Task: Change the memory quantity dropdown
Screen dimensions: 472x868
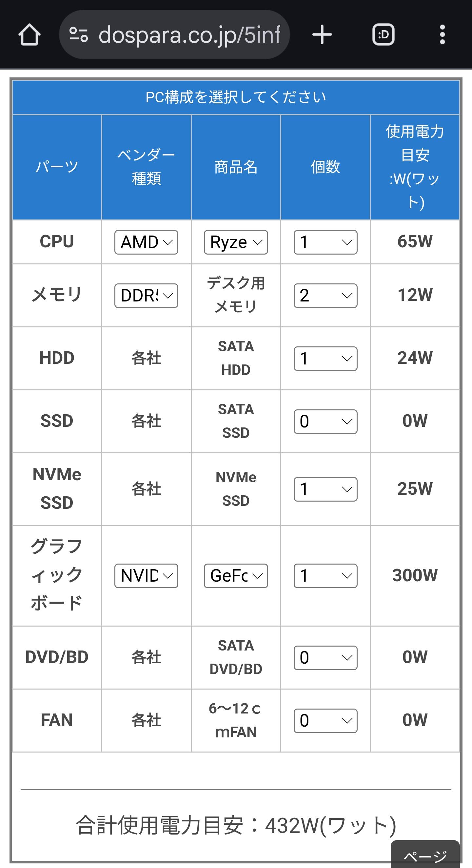Action: [325, 296]
